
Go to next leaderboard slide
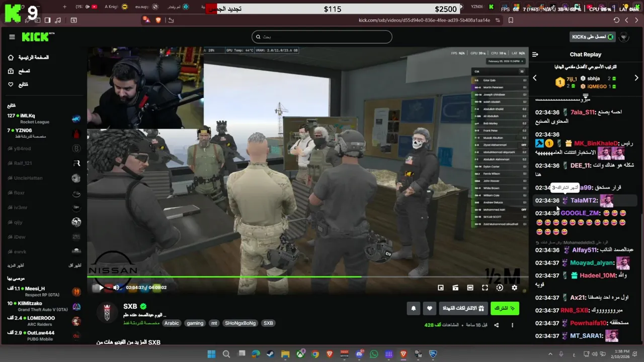tap(636, 78)
